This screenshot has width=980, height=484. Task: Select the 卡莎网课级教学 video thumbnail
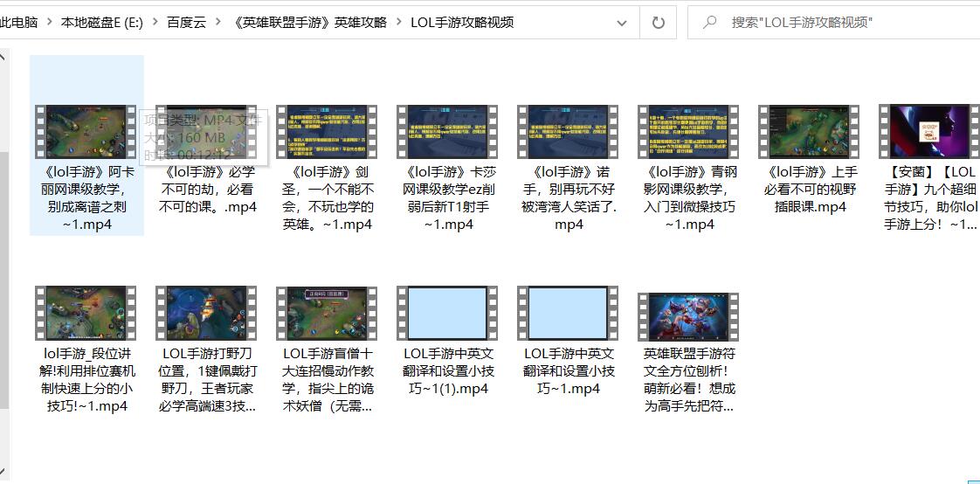pos(447,131)
